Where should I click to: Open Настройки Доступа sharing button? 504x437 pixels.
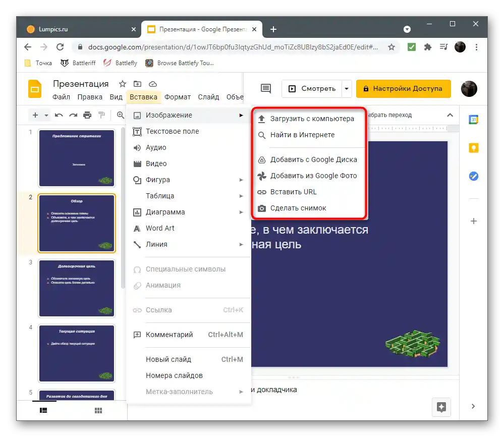(x=404, y=89)
